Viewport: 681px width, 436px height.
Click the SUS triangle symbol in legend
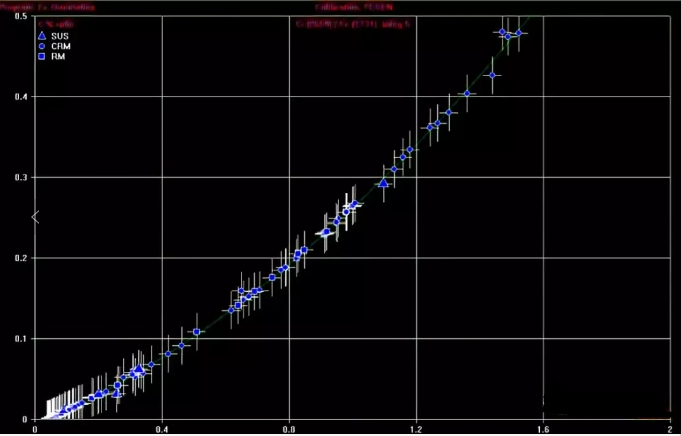pos(42,36)
